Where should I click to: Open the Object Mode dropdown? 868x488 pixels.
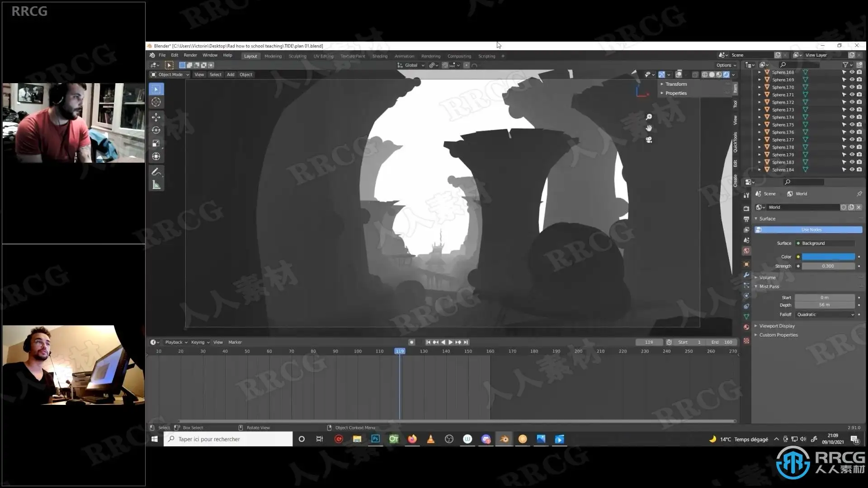coord(170,75)
